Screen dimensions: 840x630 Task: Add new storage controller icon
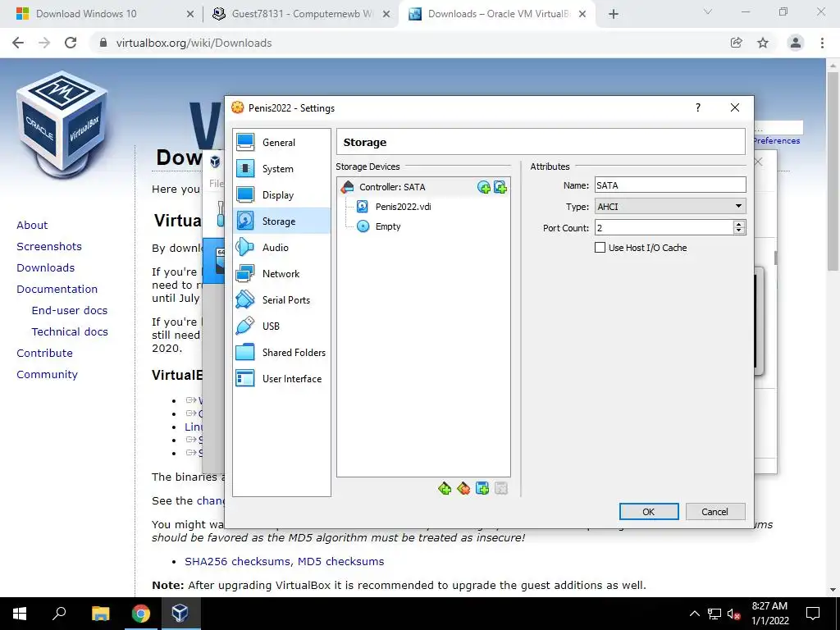pyautogui.click(x=445, y=489)
